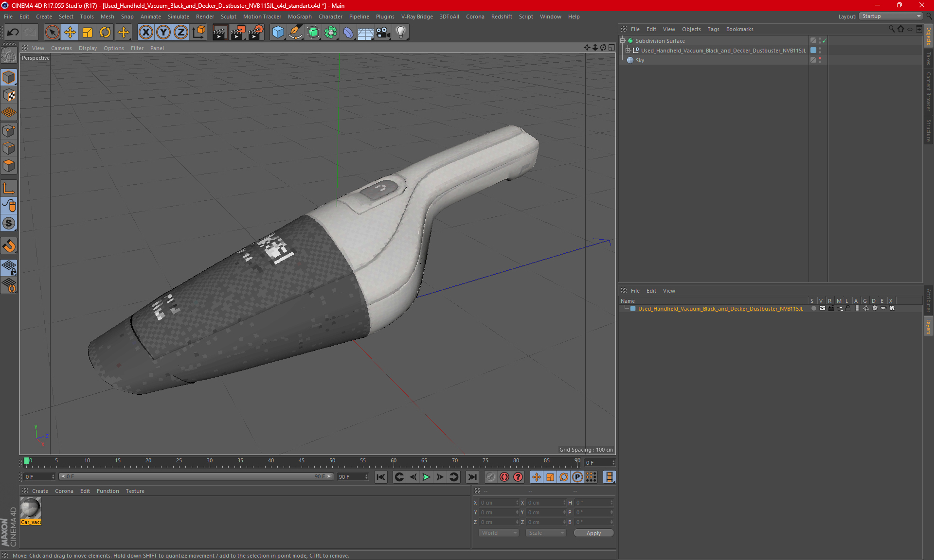Toggle Used_Handheld_Vacuum object visibility dots

[820, 51]
